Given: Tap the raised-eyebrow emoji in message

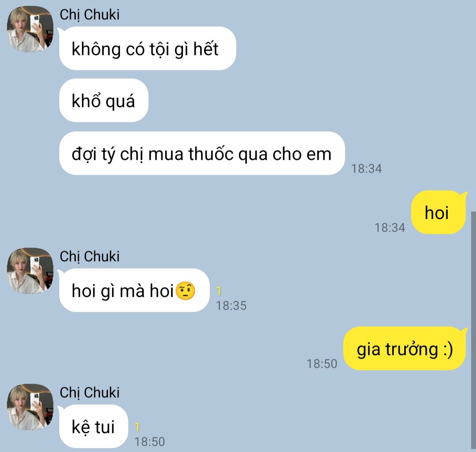Looking at the screenshot, I should coord(185,291).
